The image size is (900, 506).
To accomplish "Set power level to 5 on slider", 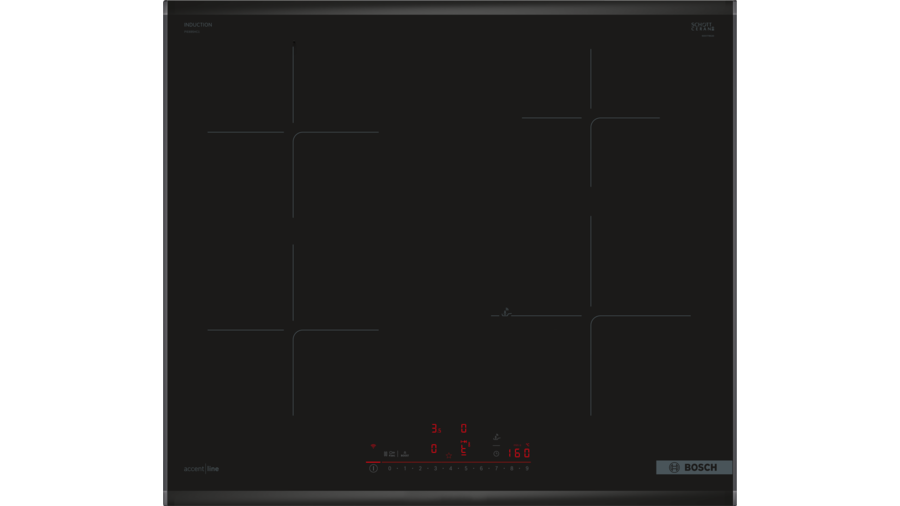I will coord(465,468).
